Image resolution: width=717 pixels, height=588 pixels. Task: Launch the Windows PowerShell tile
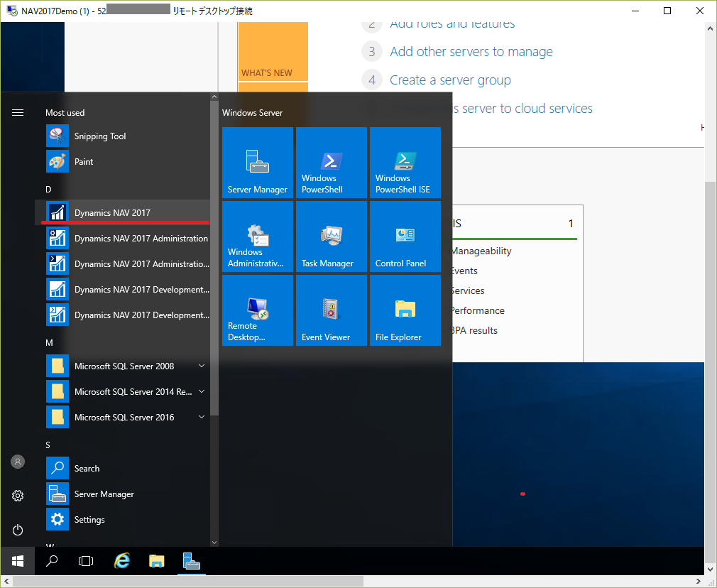(332, 163)
